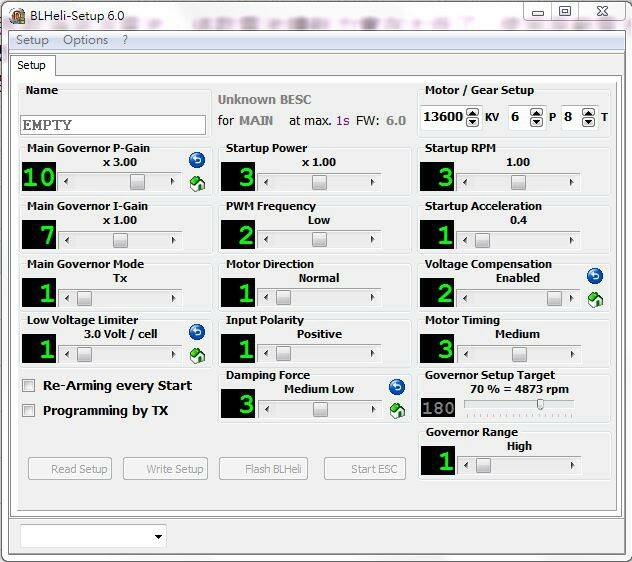Enable Re-Arming every Start checkbox
The height and width of the screenshot is (562, 632).
click(28, 385)
